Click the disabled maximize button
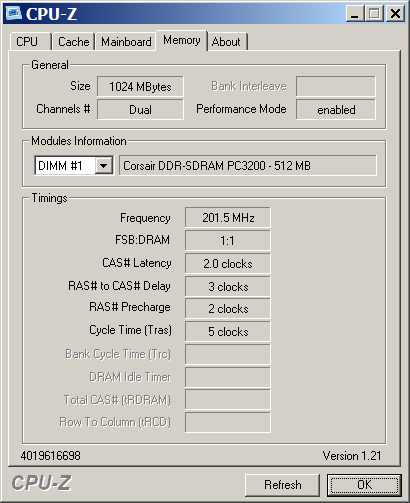Viewport: 410px width, 503px height. coord(374,14)
